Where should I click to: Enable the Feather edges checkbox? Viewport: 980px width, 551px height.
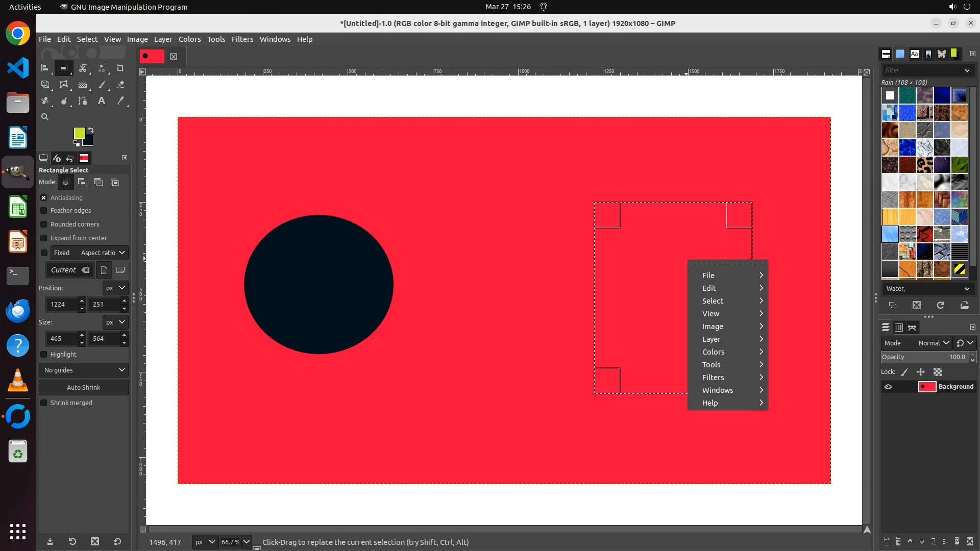[x=44, y=211]
